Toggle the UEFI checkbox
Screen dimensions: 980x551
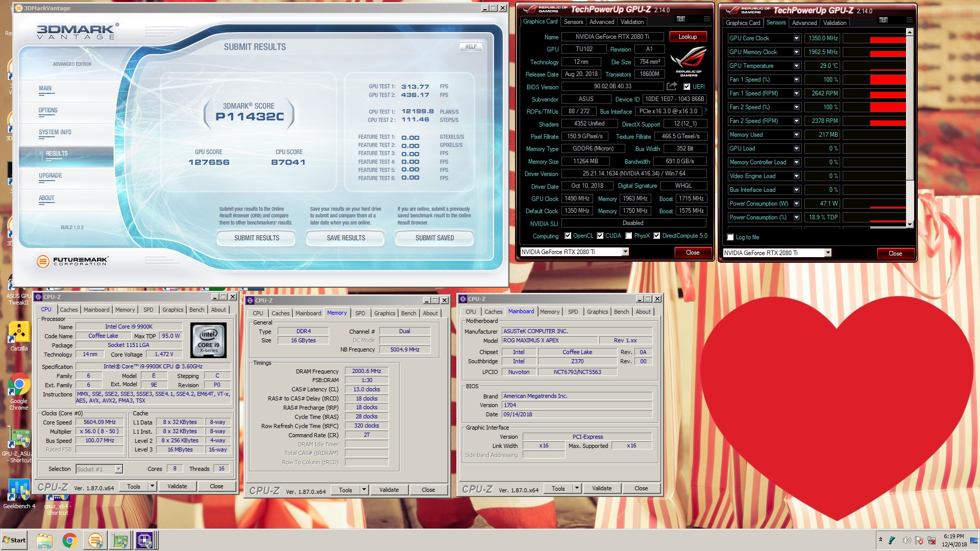[x=687, y=87]
